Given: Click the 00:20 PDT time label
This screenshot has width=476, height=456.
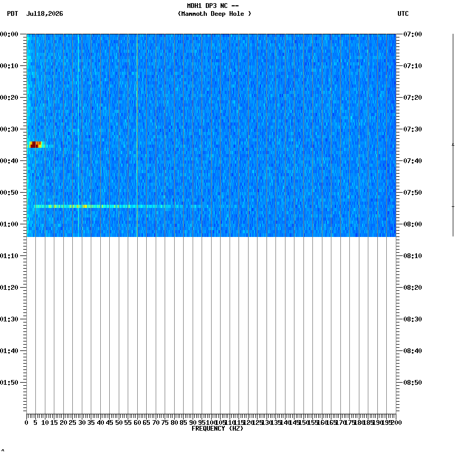Looking at the screenshot, I should pyautogui.click(x=9, y=98).
